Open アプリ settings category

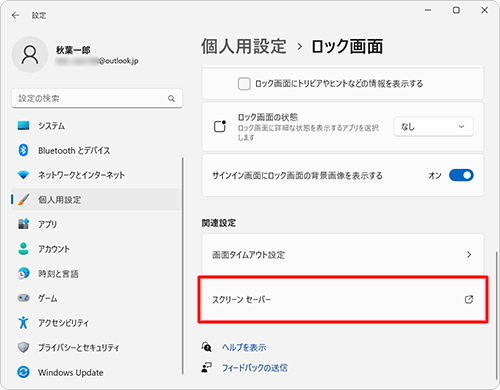[x=96, y=224]
